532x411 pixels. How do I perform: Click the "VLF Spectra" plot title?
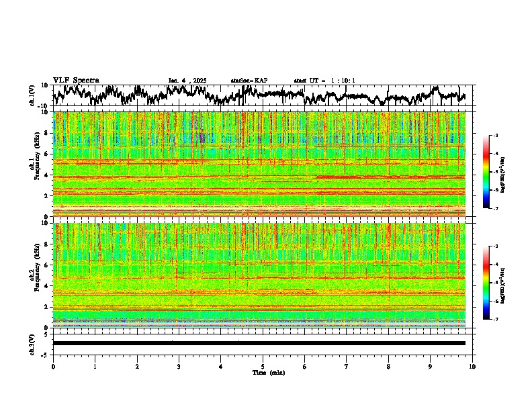point(76,81)
